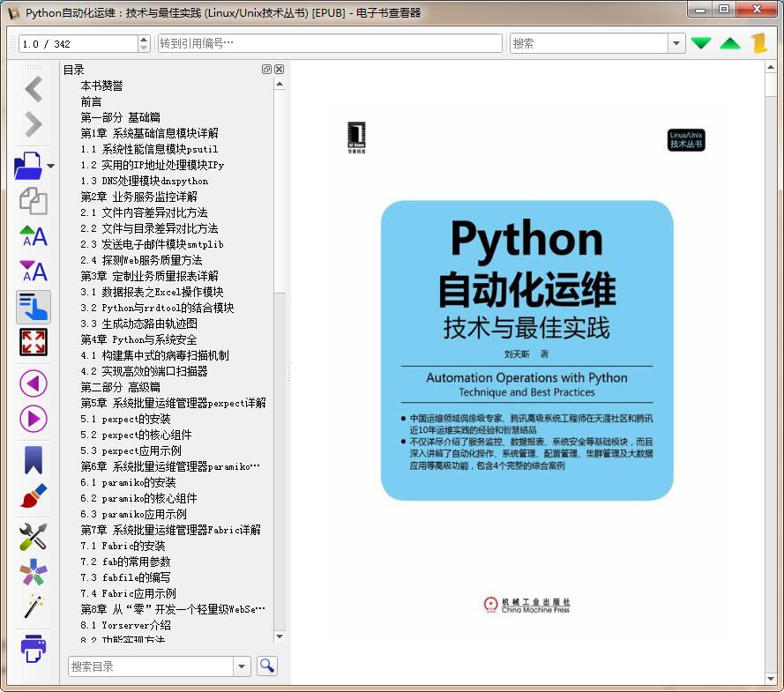
Task: Jump to 4.1 构建集中式的病毒扫描机制
Action: coord(155,355)
